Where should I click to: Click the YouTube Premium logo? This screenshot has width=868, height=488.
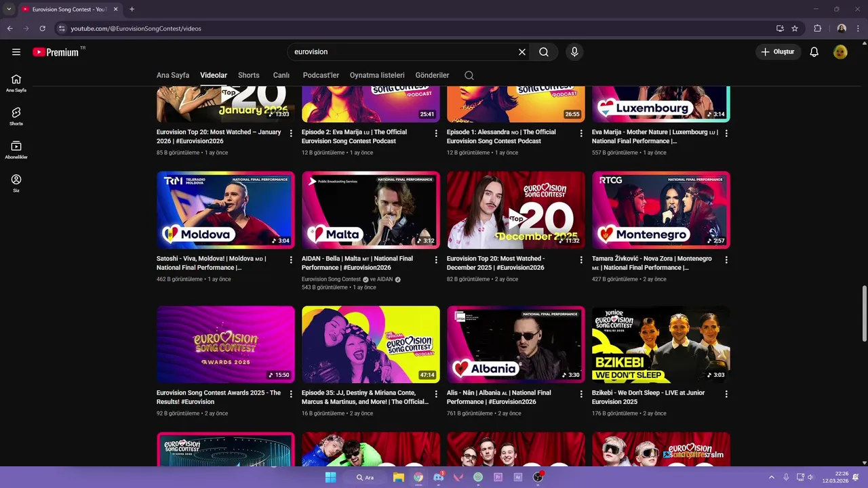tap(56, 52)
